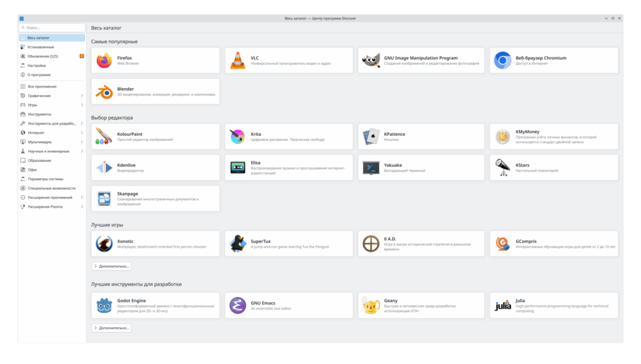Open the Настройка section
This screenshot has width=641, height=364.
(x=52, y=66)
